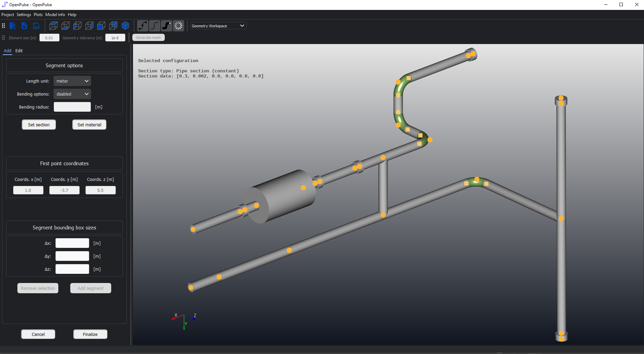
Task: Open the Length unit dropdown
Action: click(x=72, y=81)
